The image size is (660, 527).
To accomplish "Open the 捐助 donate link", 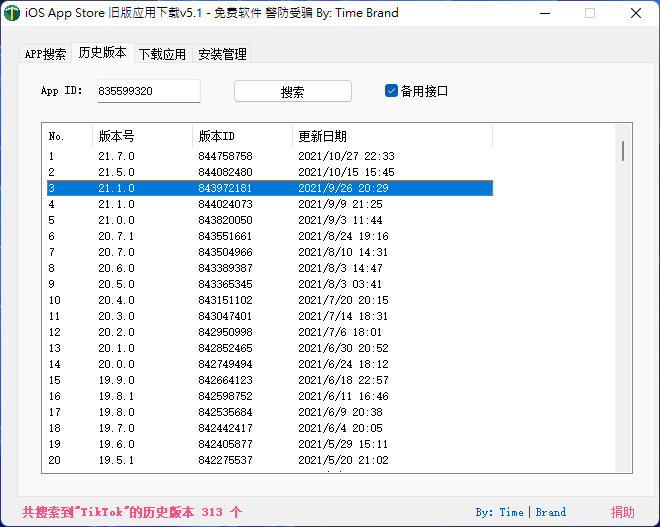I will tap(623, 512).
